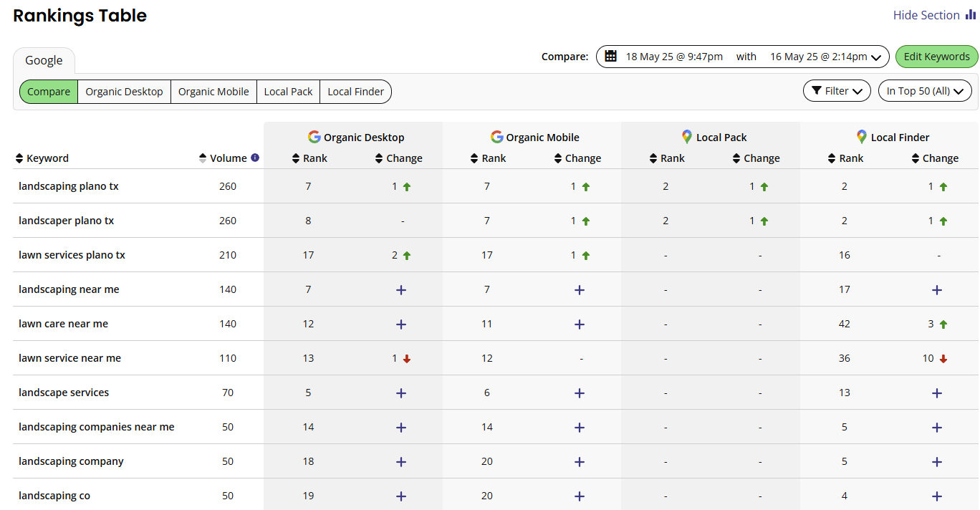Click the Hide Section link
Viewport: 980px width, 510px height.
(924, 14)
